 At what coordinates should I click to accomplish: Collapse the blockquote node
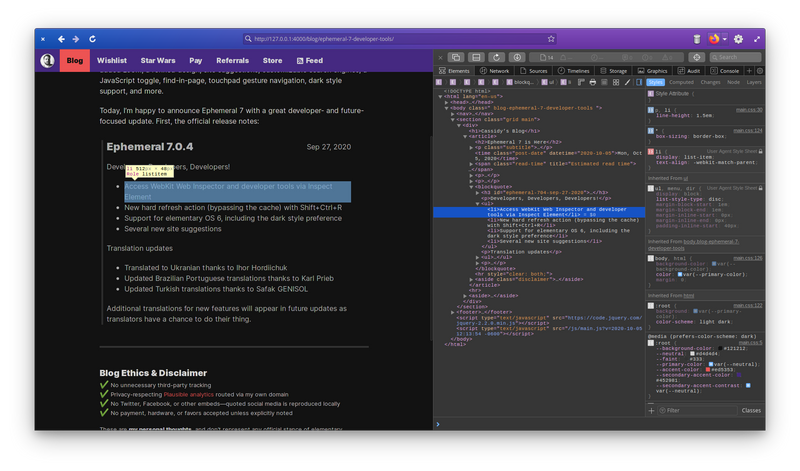pos(471,187)
